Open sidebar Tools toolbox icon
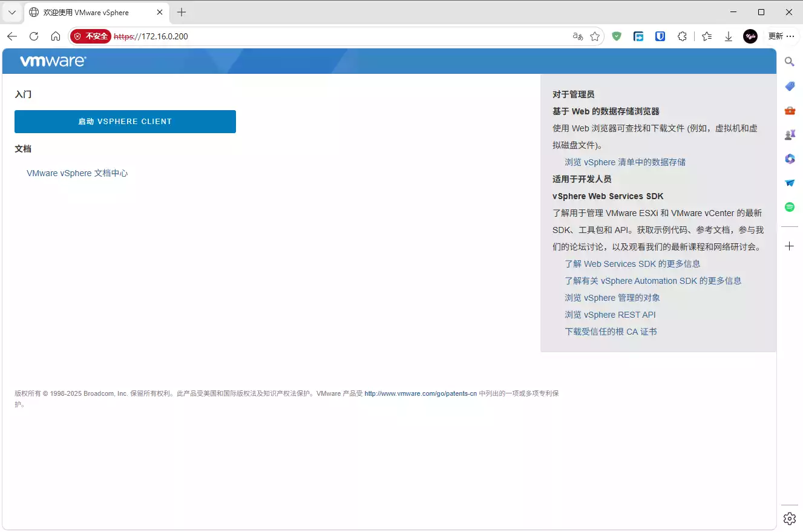Image resolution: width=803 pixels, height=532 pixels. 790,110
